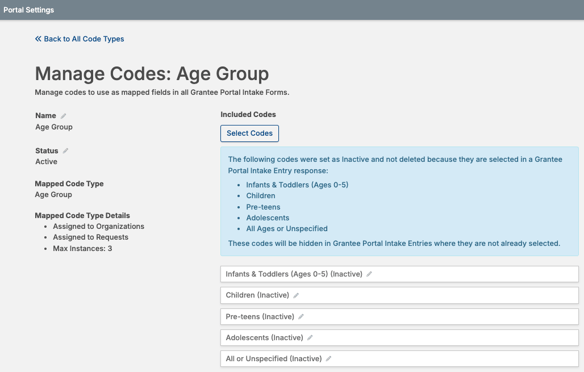Image resolution: width=584 pixels, height=372 pixels.
Task: Edit the Infants & Toddlers code pencil
Action: [x=369, y=274]
